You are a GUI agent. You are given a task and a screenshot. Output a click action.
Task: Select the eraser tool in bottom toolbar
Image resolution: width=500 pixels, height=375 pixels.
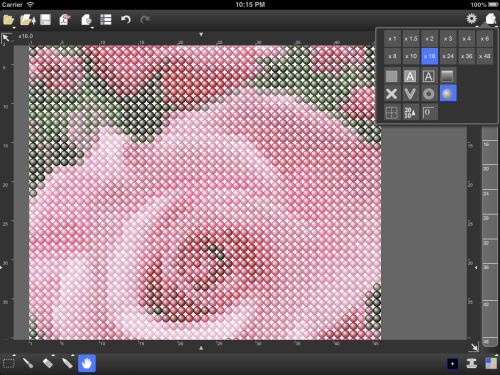click(48, 363)
